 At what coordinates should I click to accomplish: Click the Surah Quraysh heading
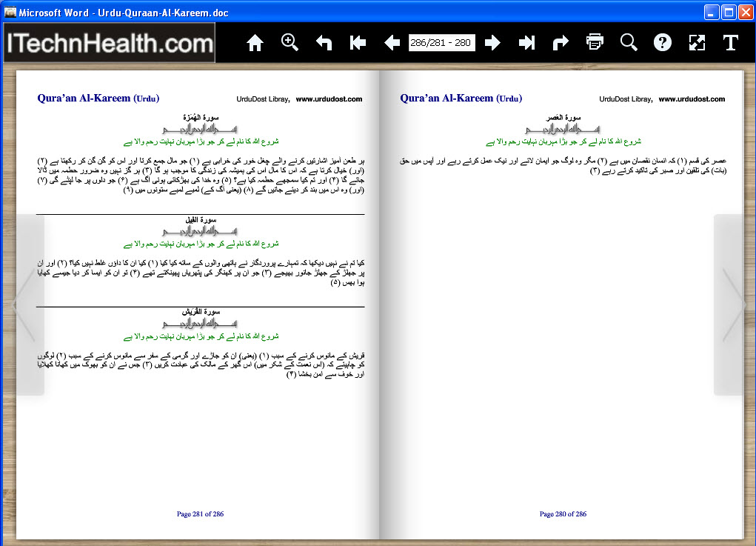(x=201, y=312)
